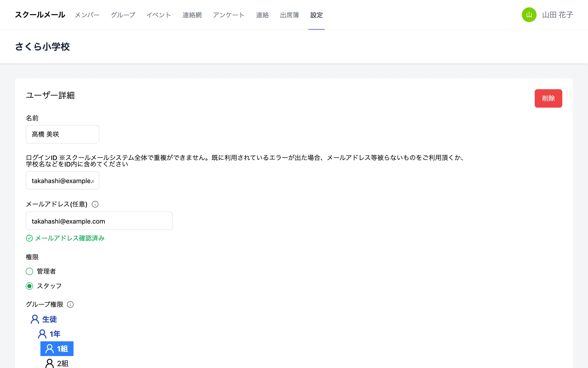Viewport: 588px width, 368px height.
Task: Click the さくら小学校 heading
Action: (42, 46)
